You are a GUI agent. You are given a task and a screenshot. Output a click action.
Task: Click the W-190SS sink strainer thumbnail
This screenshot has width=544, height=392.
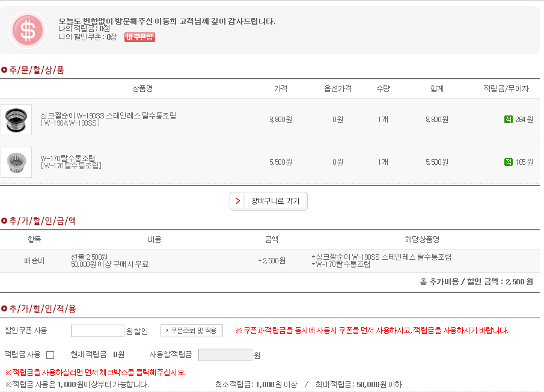tap(16, 120)
